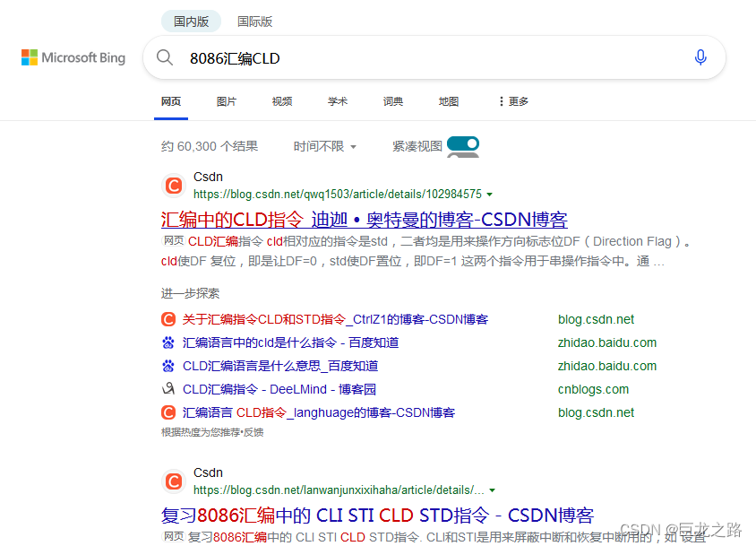Switch to the 国内版 tab
Viewport: 756px width, 546px height.
pos(191,22)
